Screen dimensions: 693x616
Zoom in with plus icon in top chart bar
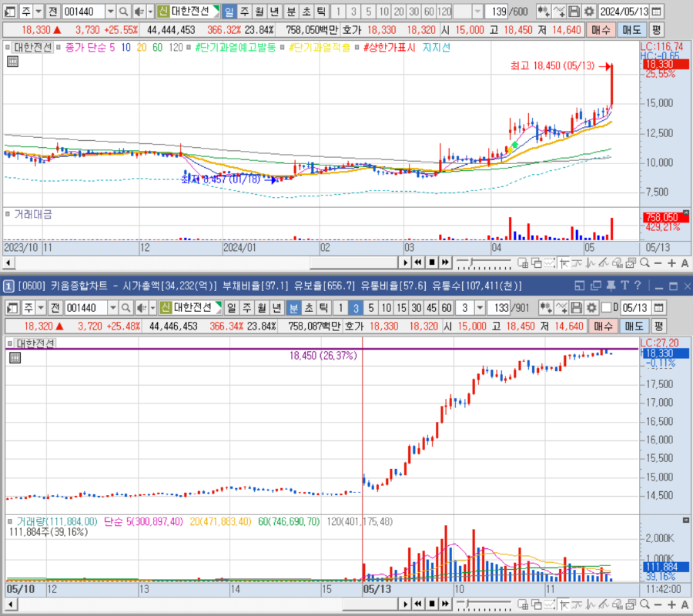coord(671,263)
